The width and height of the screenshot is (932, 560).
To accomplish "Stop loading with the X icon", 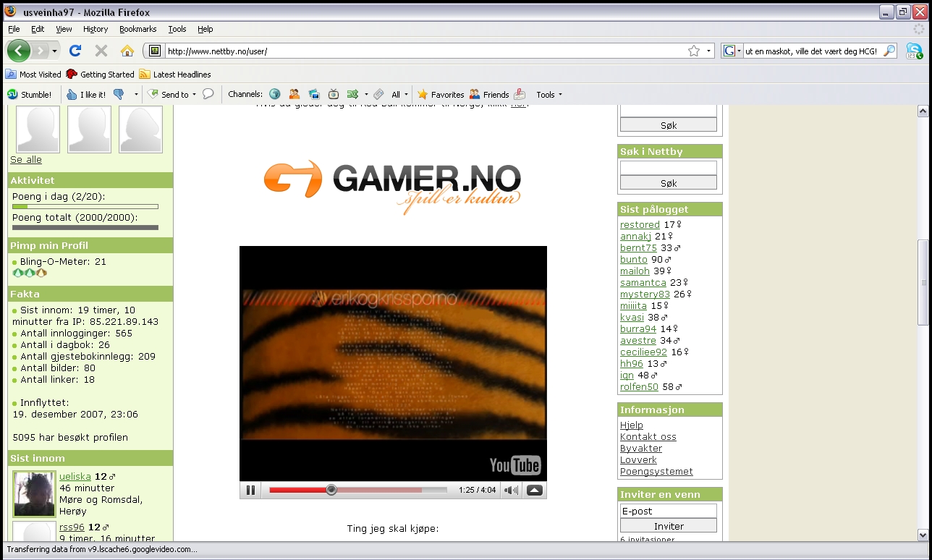I will click(101, 51).
